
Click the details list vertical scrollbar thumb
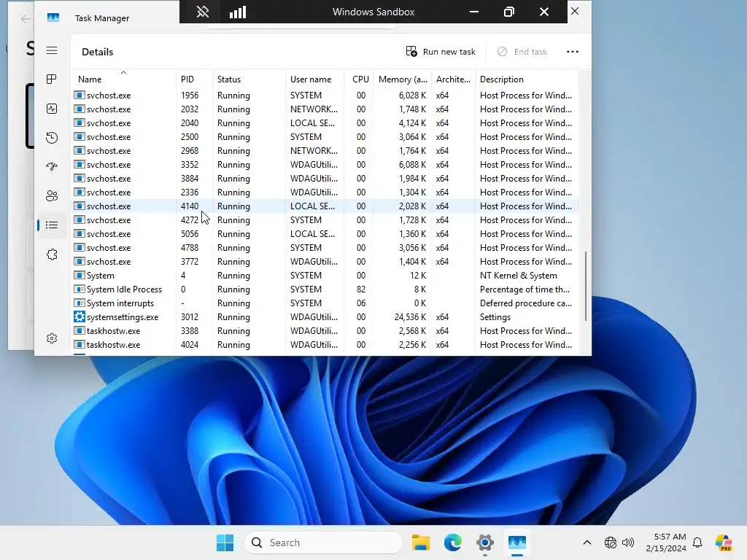coord(586,286)
